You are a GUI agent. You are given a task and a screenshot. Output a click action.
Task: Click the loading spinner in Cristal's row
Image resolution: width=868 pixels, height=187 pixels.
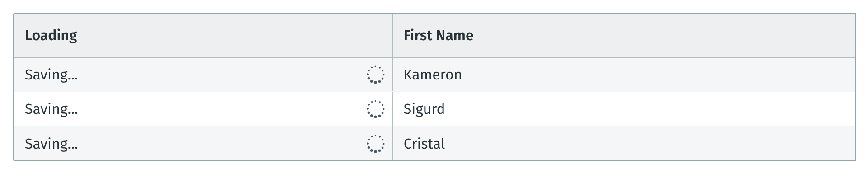[x=375, y=144]
